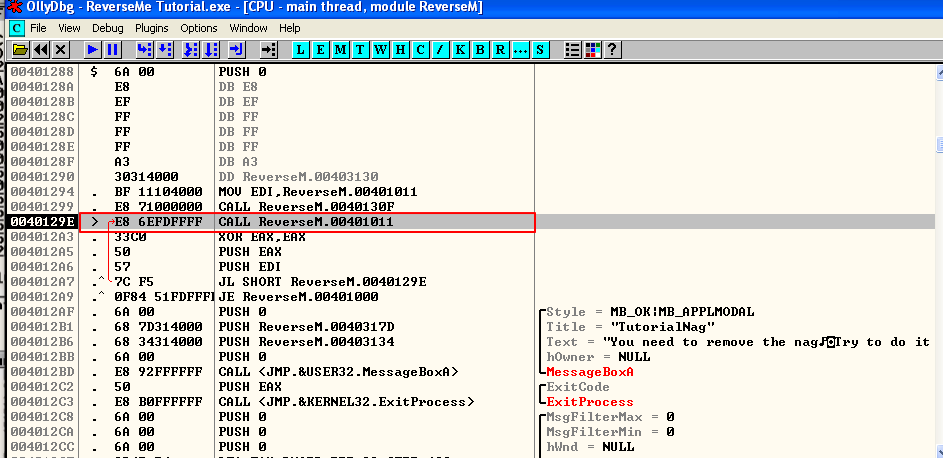Screen dimensions: 943x458
Task: Select address 004012C8 row
Action: (x=472, y=417)
